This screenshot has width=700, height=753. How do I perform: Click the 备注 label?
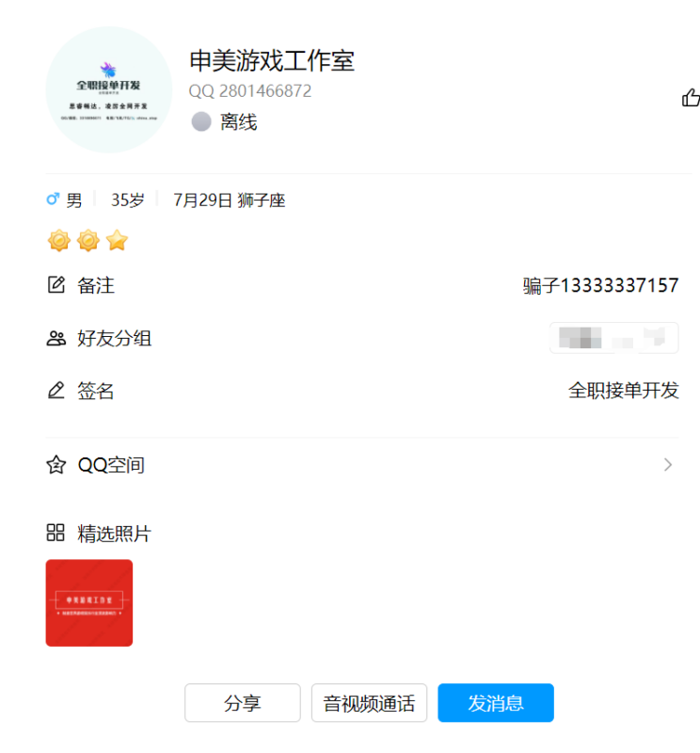96,285
